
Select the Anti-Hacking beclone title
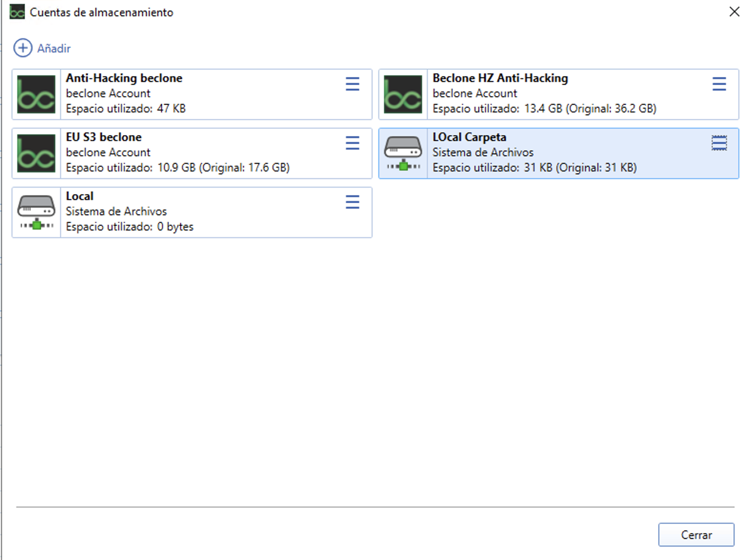pos(124,78)
